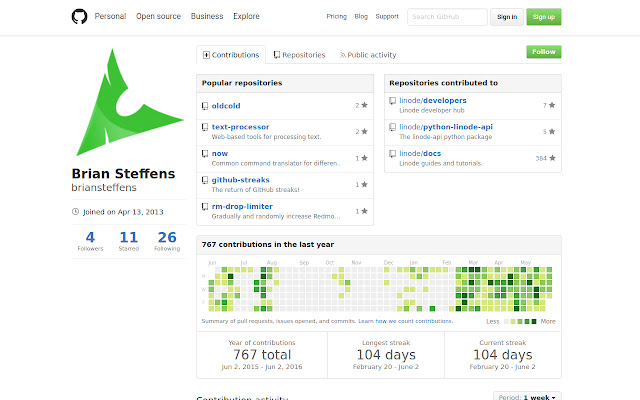640x400 pixels.
Task: Open Learn how we count contributions link
Action: coord(405,321)
